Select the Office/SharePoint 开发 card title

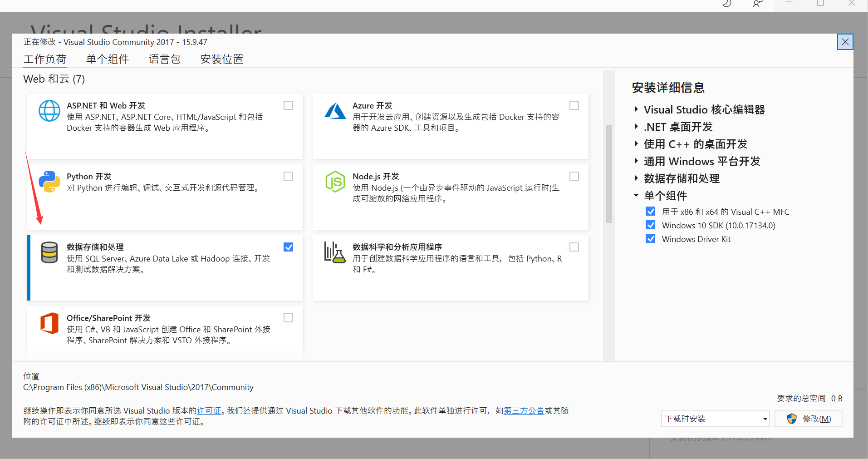[108, 318]
